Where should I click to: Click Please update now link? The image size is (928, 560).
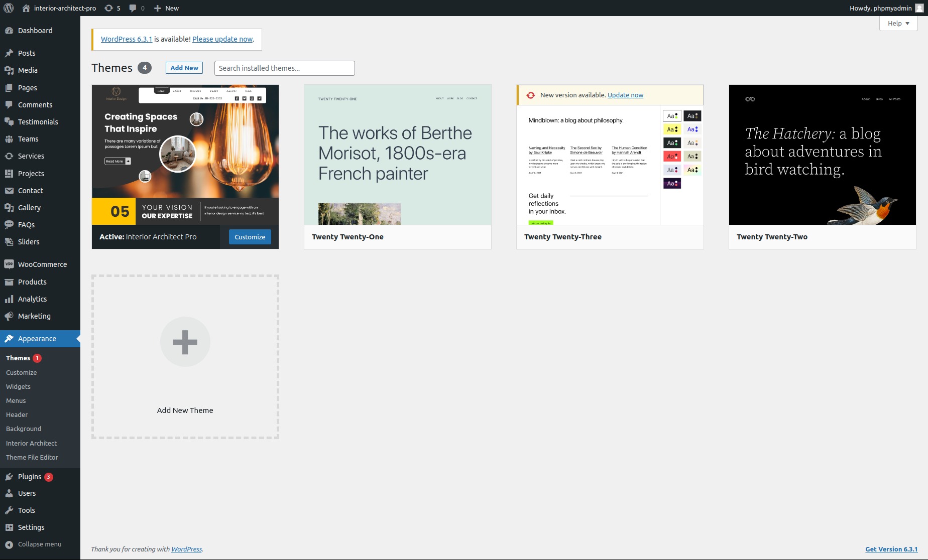coord(222,39)
